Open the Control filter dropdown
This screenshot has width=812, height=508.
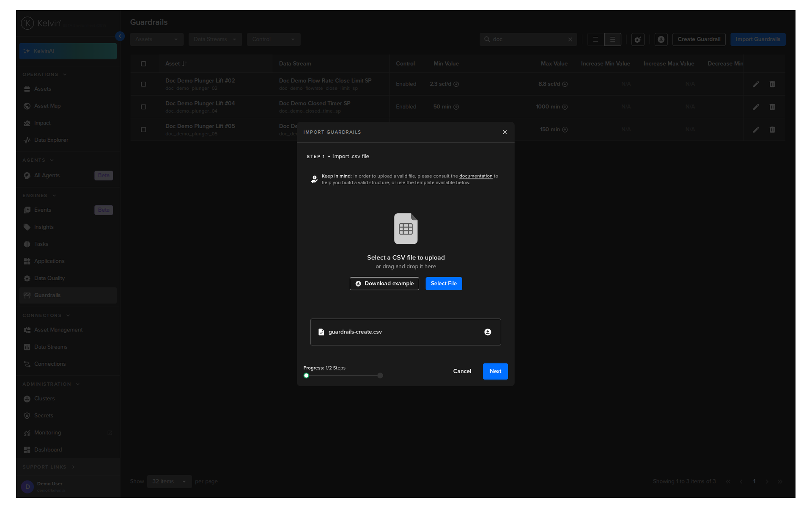[x=274, y=39]
